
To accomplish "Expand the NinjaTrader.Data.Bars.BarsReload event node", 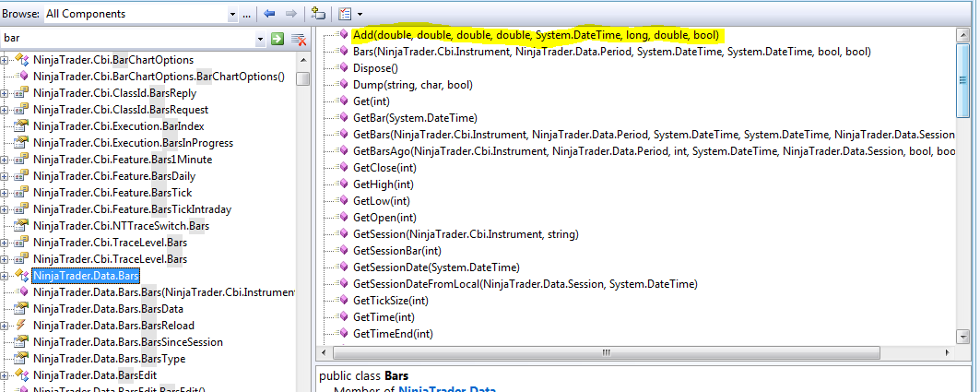I will coord(5,326).
